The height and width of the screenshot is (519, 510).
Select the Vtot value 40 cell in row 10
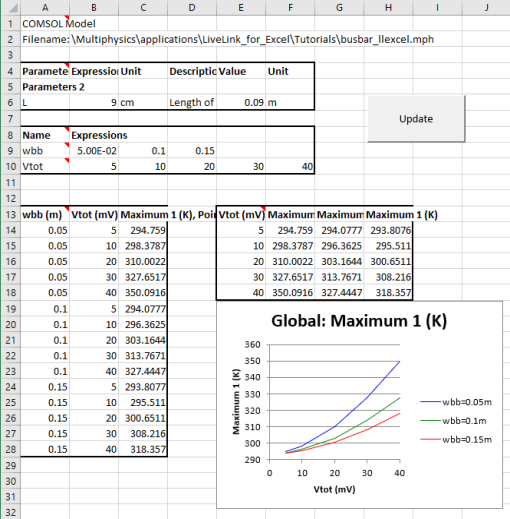(290, 166)
